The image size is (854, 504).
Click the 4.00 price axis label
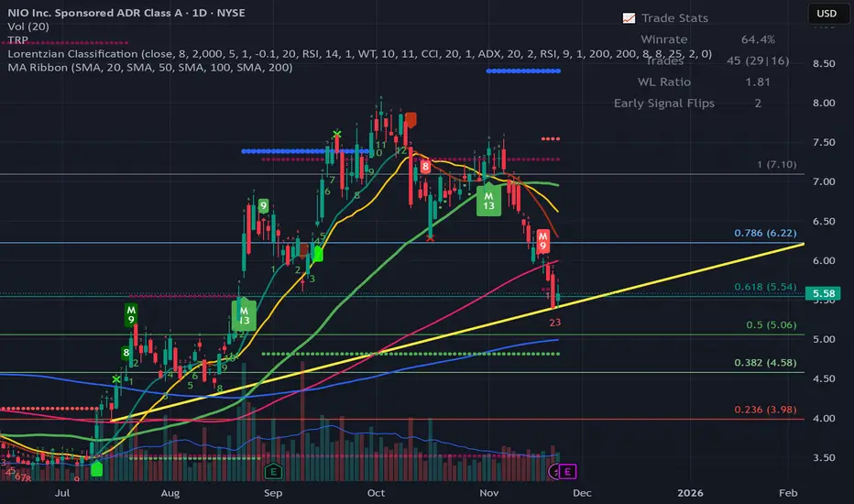tap(824, 418)
